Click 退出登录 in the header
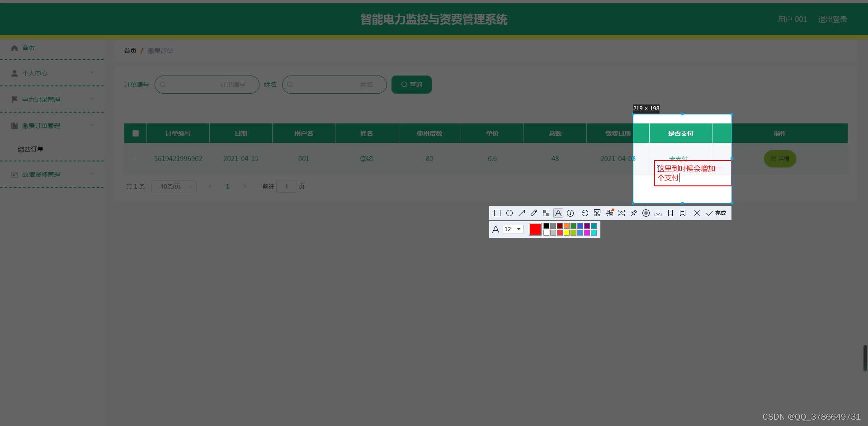 click(x=832, y=19)
